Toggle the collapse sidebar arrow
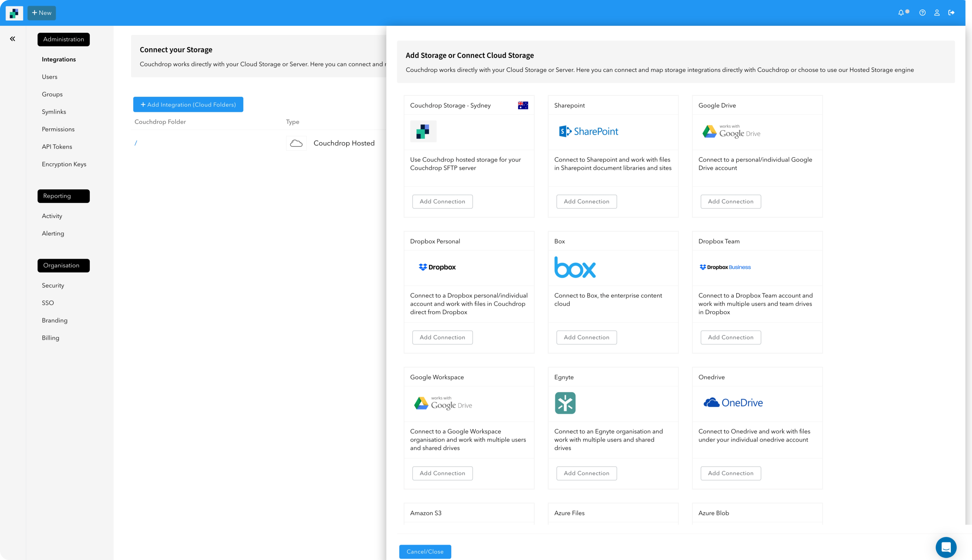The height and width of the screenshot is (560, 972). 13,39
